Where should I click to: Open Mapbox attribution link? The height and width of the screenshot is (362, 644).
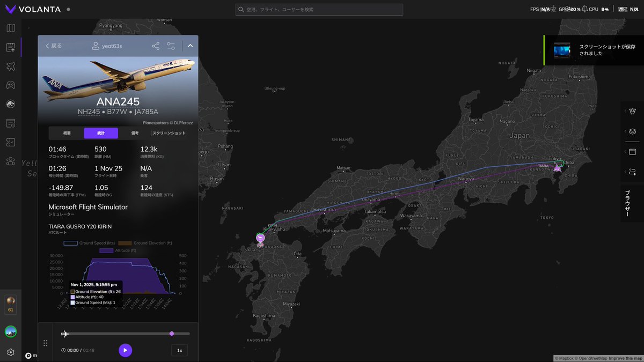[x=564, y=358]
